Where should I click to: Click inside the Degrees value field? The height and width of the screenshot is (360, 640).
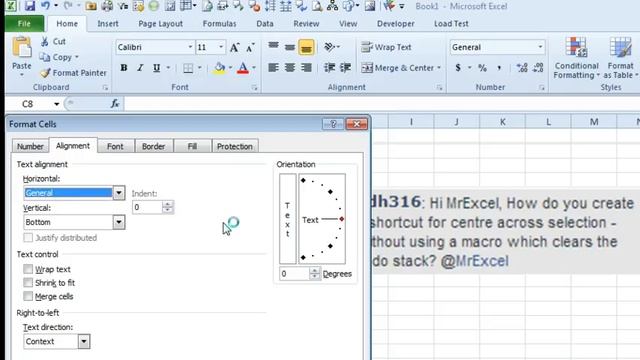point(294,273)
